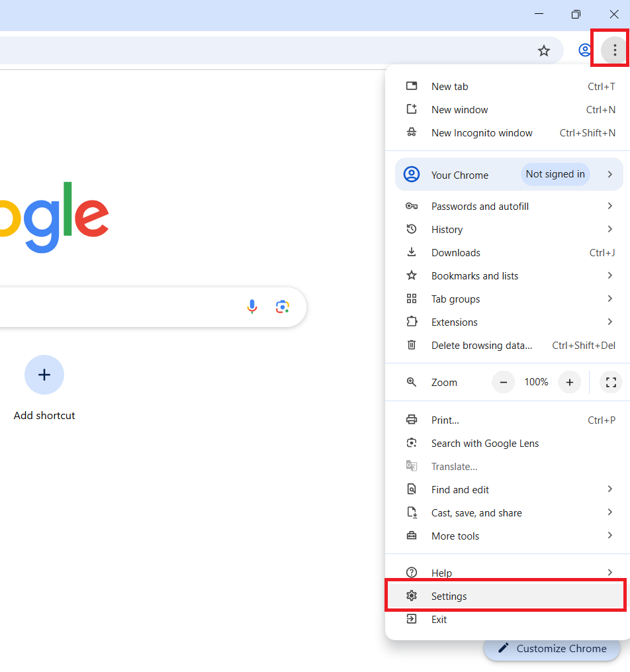This screenshot has height=672, width=630.
Task: Select Search with Google Lens entry
Action: click(508, 443)
